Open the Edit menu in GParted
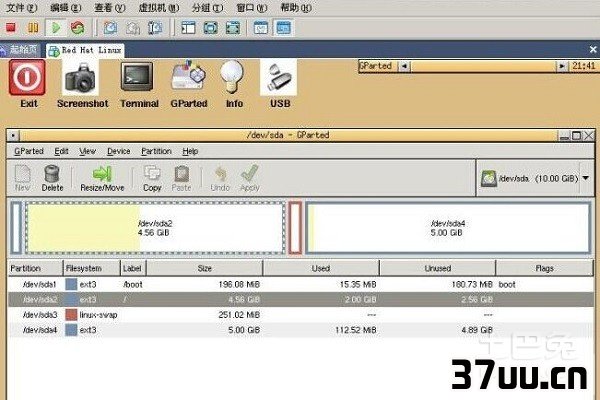The image size is (600, 400). coord(61,151)
